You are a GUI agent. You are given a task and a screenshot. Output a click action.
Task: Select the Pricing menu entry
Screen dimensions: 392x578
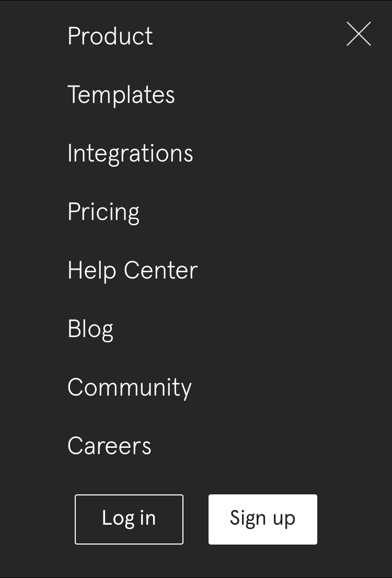[103, 212]
